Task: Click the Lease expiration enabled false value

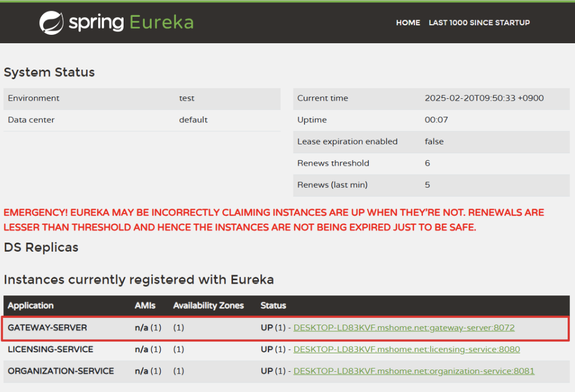Action: (434, 142)
